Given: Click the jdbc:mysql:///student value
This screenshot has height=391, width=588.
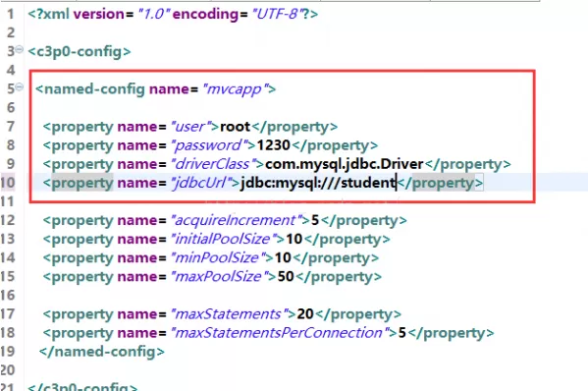Looking at the screenshot, I should [x=318, y=183].
